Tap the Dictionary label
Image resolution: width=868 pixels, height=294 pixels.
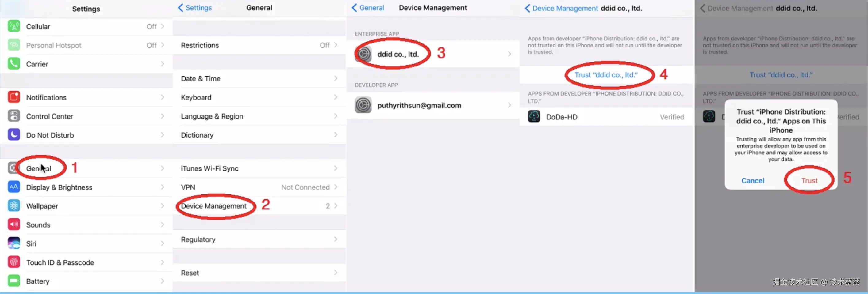197,135
